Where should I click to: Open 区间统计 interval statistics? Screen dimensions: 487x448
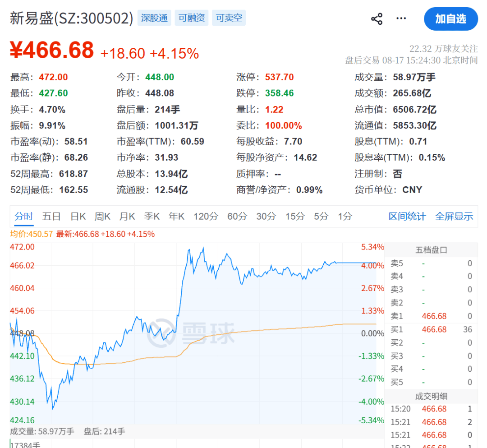pyautogui.click(x=407, y=216)
